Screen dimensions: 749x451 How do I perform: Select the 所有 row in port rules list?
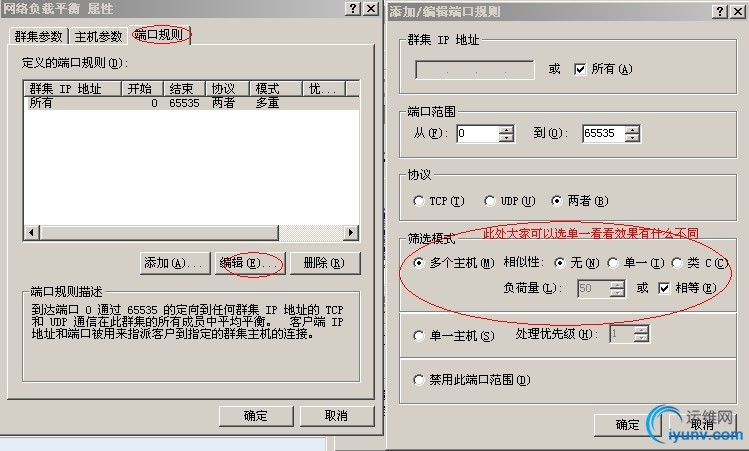(191, 103)
